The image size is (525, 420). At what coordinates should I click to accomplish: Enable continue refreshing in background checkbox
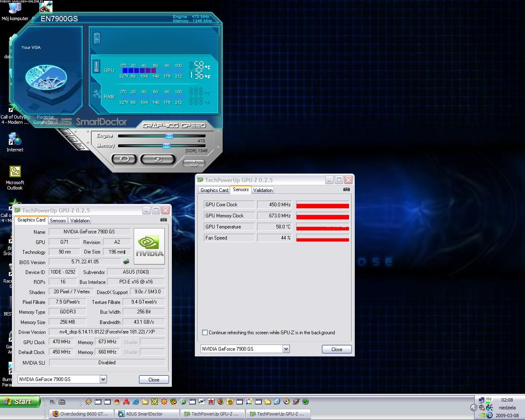pyautogui.click(x=205, y=333)
